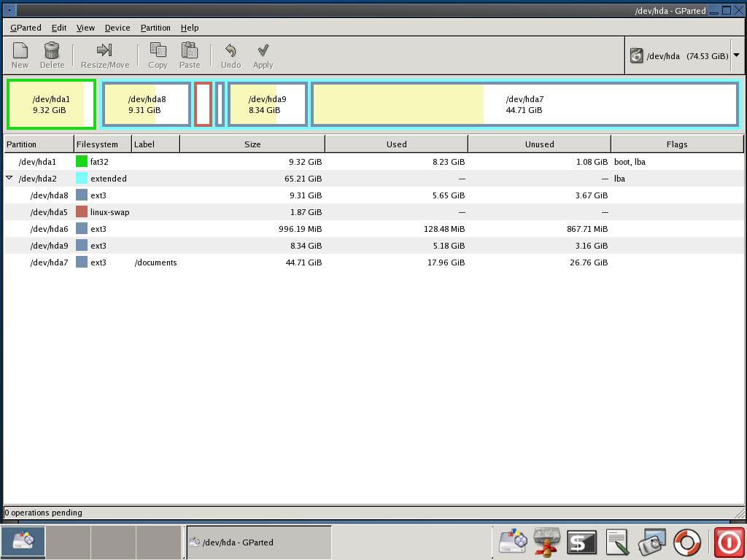Click the Delete trash can toolbar icon
The height and width of the screenshot is (560, 747).
point(52,50)
